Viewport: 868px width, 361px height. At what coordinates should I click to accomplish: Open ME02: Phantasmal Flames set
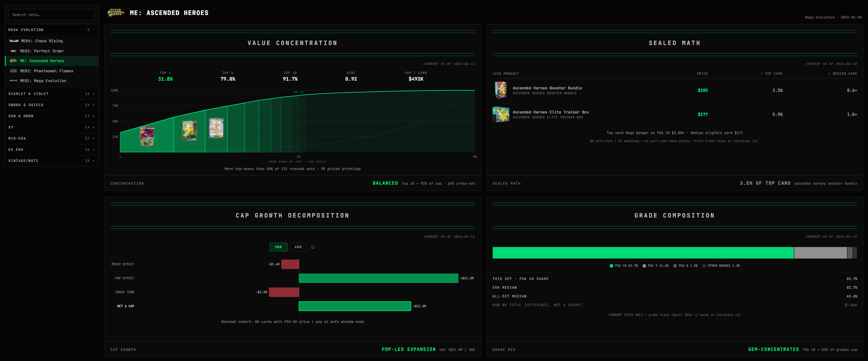pos(52,71)
